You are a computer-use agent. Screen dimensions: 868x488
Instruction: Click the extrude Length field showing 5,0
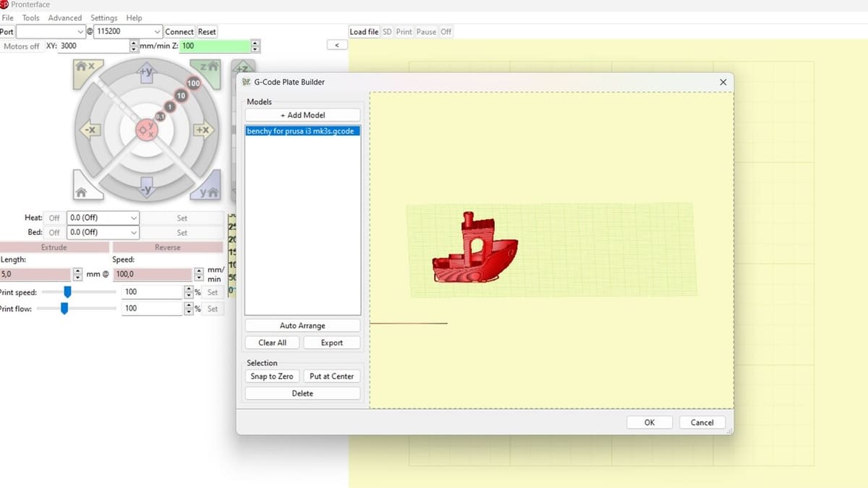coord(36,275)
